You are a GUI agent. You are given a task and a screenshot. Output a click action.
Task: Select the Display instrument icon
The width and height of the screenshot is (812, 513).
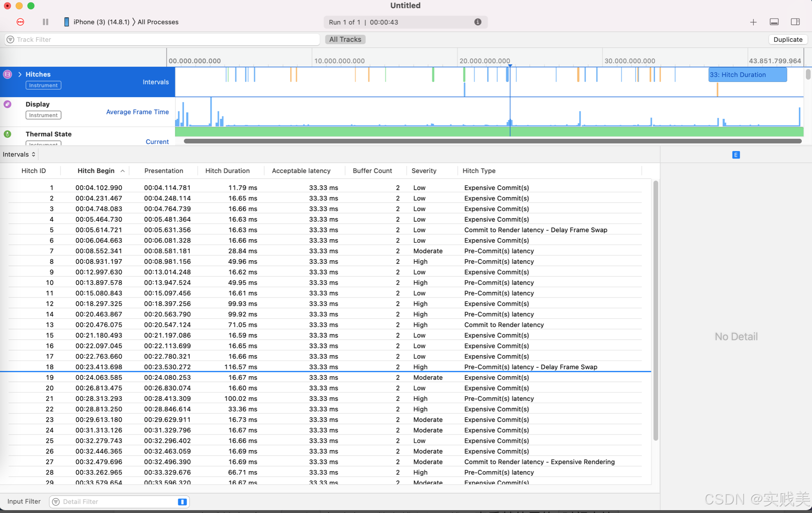[x=7, y=104]
